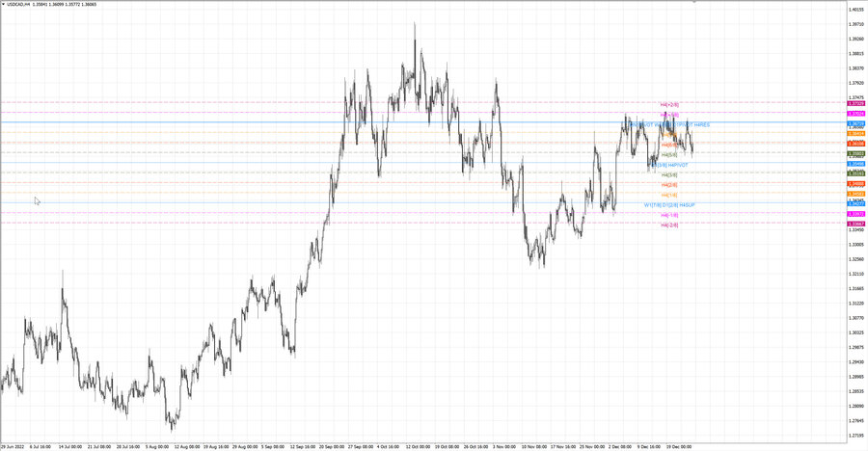The image size is (868, 451).
Task: Click the orange 1.34583 price tag
Action: point(856,194)
